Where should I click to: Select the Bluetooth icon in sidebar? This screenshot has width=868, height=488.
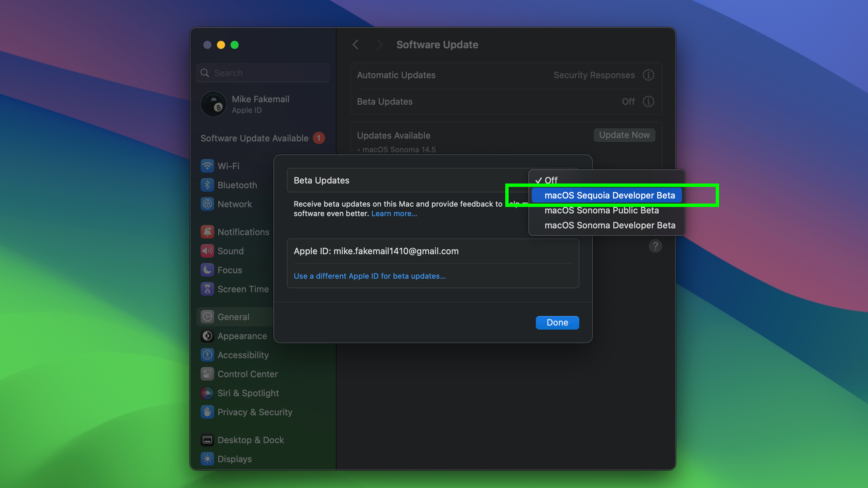pos(208,185)
